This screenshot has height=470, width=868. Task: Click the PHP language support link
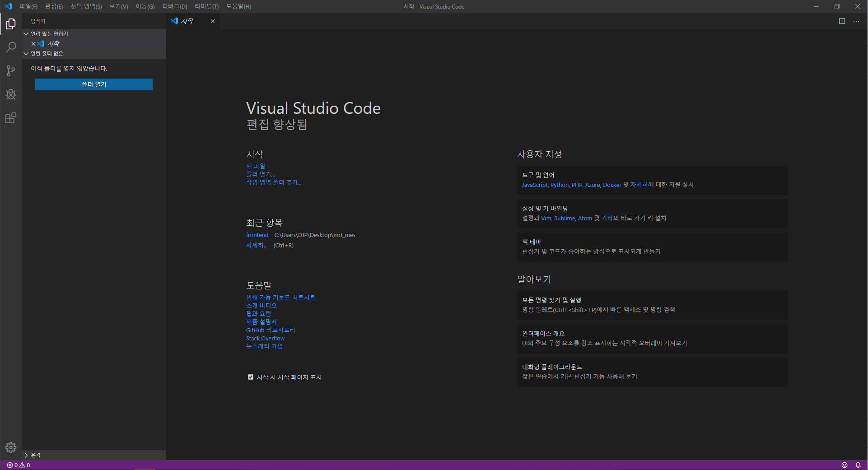tap(577, 185)
